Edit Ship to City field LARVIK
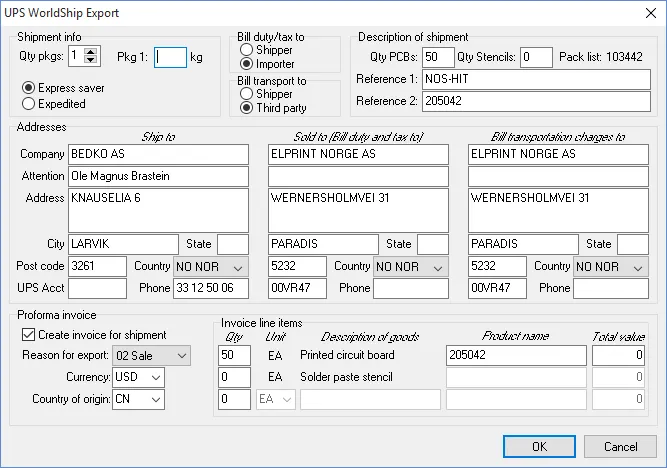 pos(123,245)
